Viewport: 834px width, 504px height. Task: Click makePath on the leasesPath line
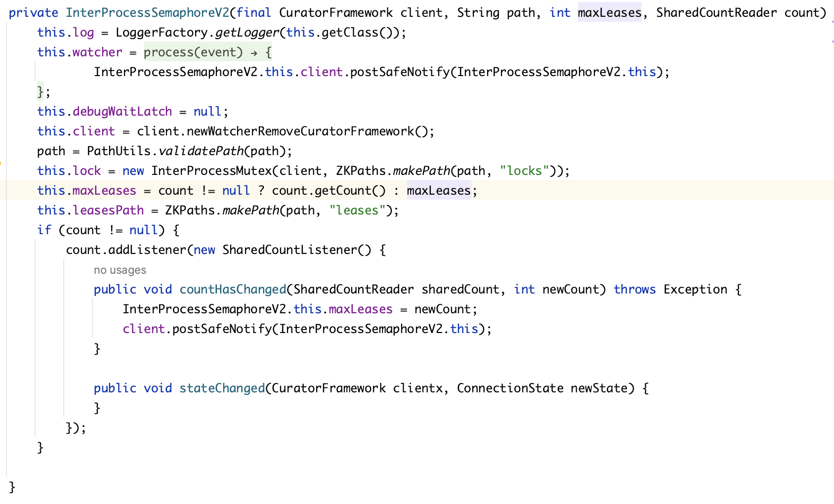pyautogui.click(x=251, y=210)
